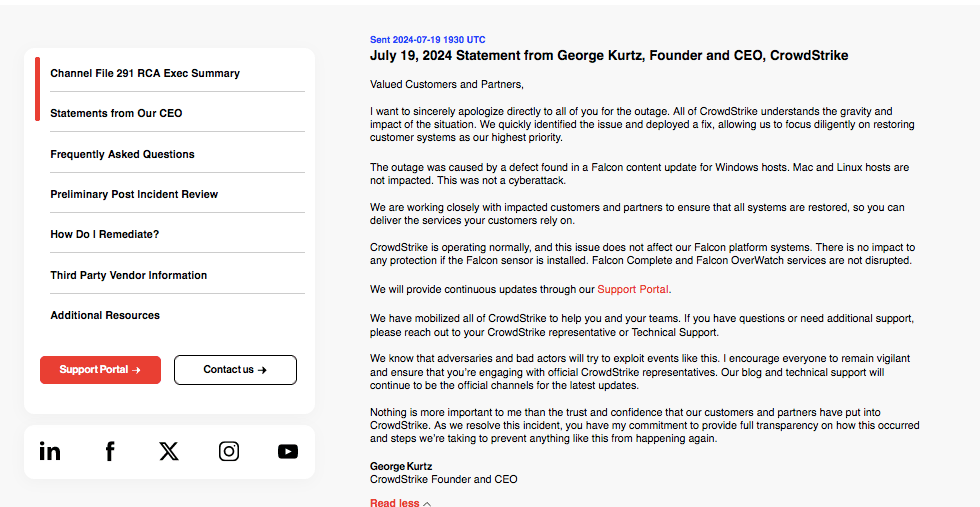The width and height of the screenshot is (980, 507).
Task: View Third Party Vendor Information
Action: [128, 275]
